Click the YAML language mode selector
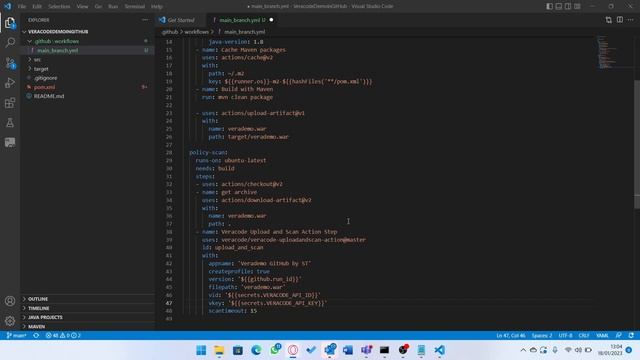Screen dimensions: 640x360 click(x=602, y=336)
